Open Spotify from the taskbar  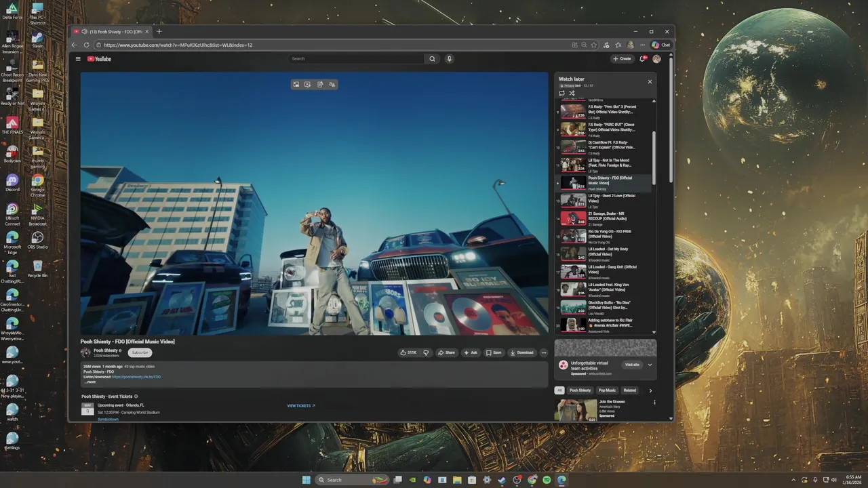tap(547, 480)
